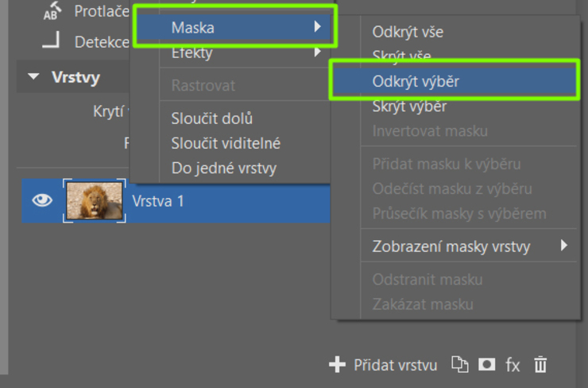Screen dimensions: 588x388
Task: Select Odkrýt vše in the submenu
Action: (x=408, y=33)
